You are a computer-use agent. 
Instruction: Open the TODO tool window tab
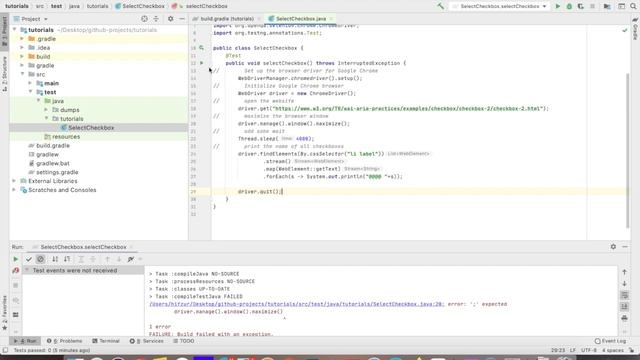pos(184,341)
